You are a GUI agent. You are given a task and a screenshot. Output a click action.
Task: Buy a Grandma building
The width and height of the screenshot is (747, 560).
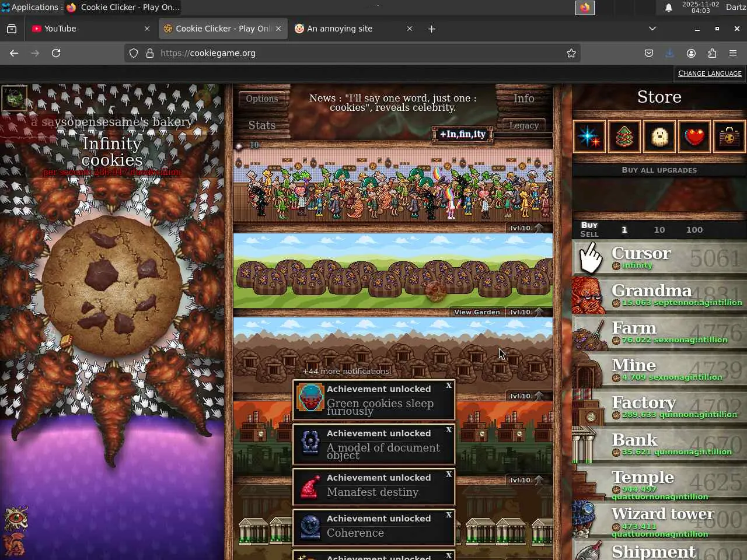pyautogui.click(x=659, y=295)
